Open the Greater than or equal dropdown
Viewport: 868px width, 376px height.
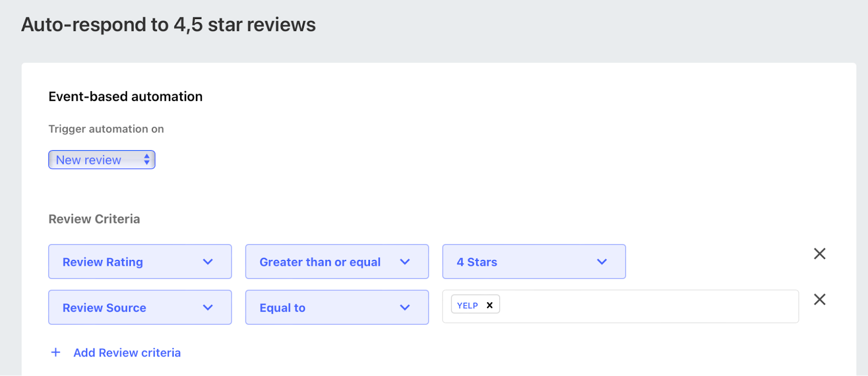tap(336, 262)
